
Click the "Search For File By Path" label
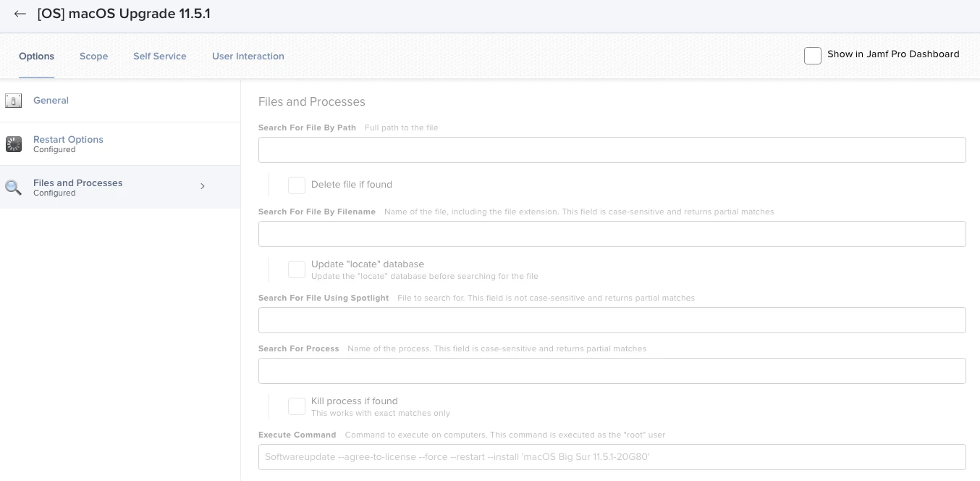coord(307,127)
